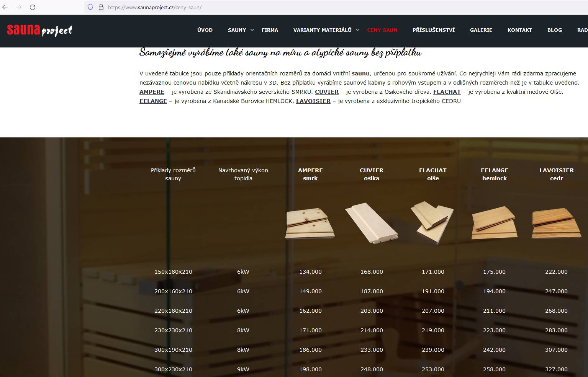Viewport: 588px width, 377px height.
Task: Follow the LAVOISIER link in the paragraph
Action: click(x=313, y=101)
